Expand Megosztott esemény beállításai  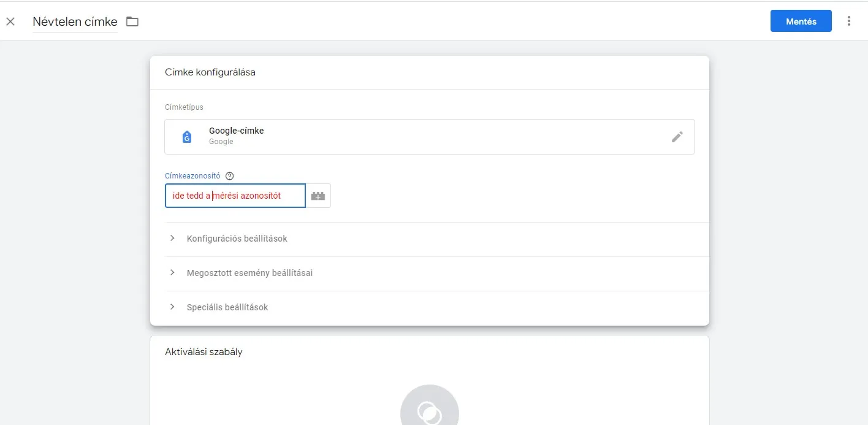249,273
